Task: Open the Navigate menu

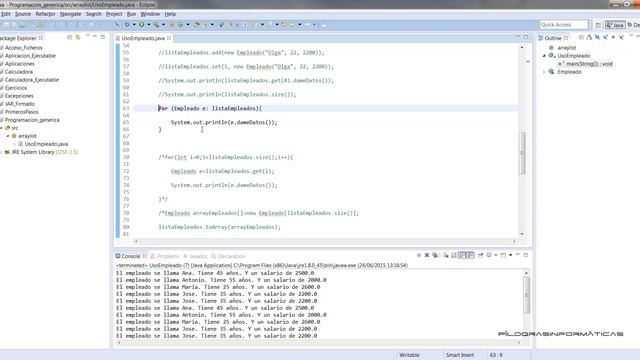Action: point(70,14)
